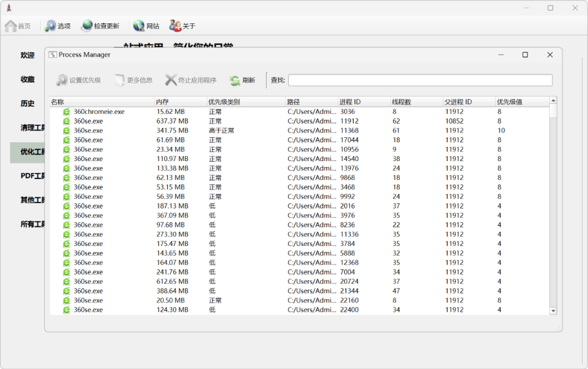Maximize the Process Manager window
The height and width of the screenshot is (369, 588).
(525, 55)
